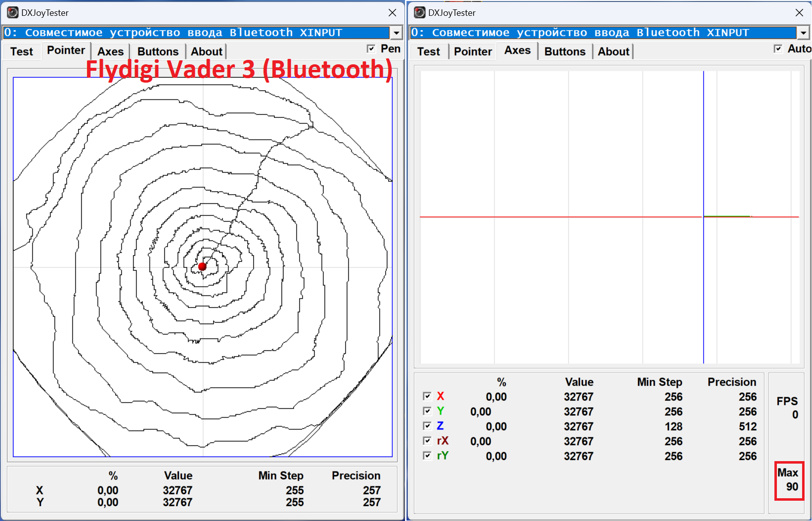Expand the device dropdown in the axes-graph window
Viewport: 812px width, 521px height.
803,33
